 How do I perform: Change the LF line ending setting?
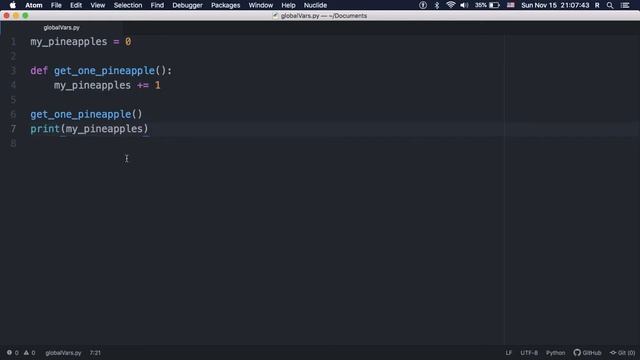pyautogui.click(x=509, y=353)
